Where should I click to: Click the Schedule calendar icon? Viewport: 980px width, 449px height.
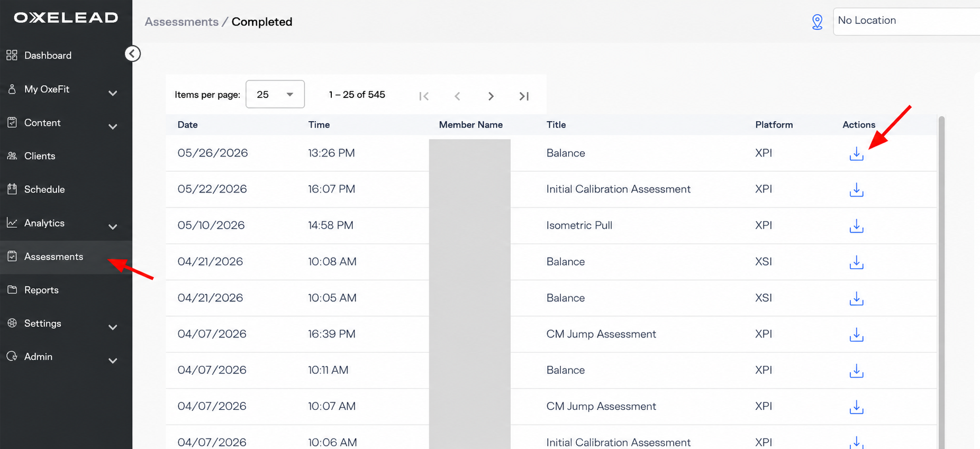[12, 189]
